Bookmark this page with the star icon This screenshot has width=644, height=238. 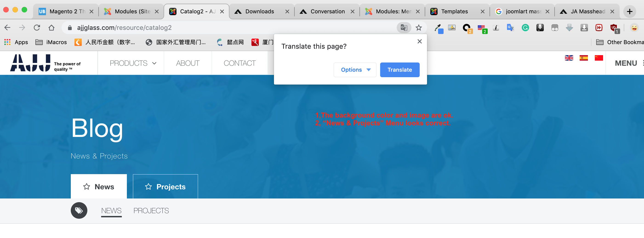click(419, 28)
